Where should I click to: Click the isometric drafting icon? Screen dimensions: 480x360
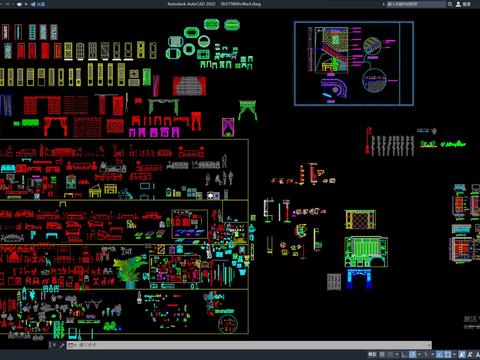pos(425,354)
